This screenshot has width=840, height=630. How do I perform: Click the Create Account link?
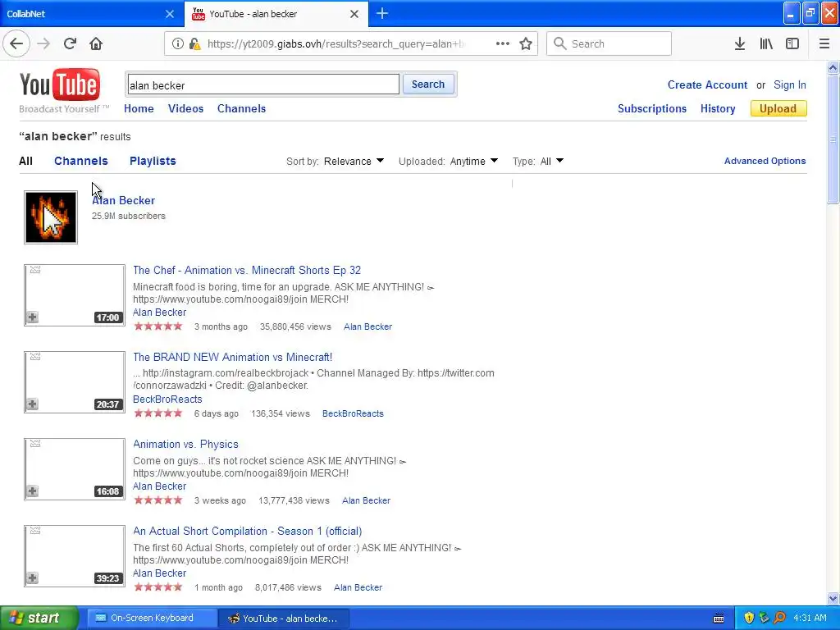click(707, 85)
